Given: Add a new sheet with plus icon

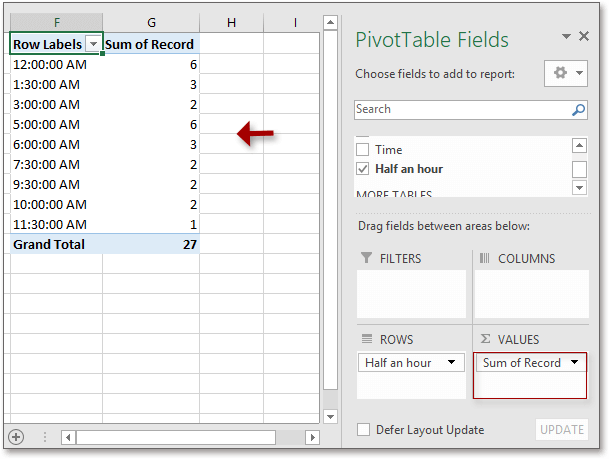Looking at the screenshot, I should click(15, 437).
